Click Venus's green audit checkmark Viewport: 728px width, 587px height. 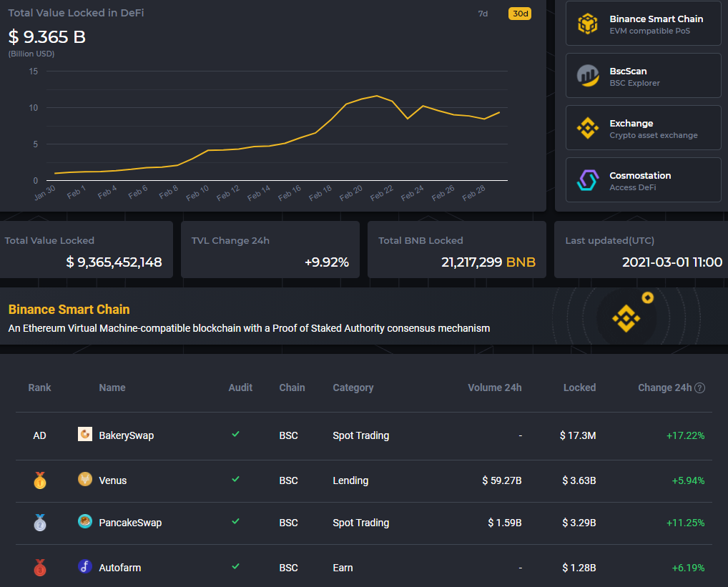[235, 480]
